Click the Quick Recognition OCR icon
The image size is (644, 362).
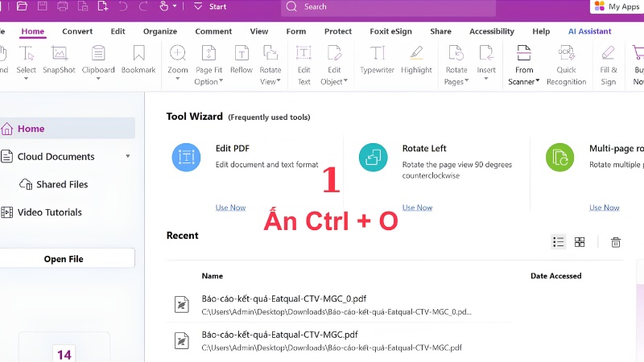coord(567,53)
